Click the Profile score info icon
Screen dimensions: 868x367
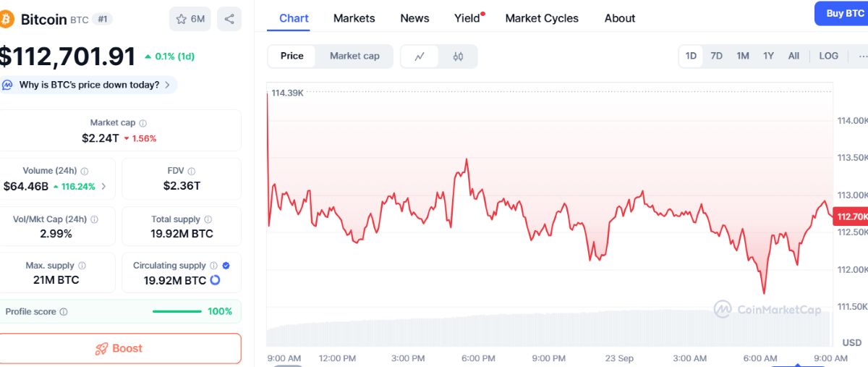click(64, 312)
